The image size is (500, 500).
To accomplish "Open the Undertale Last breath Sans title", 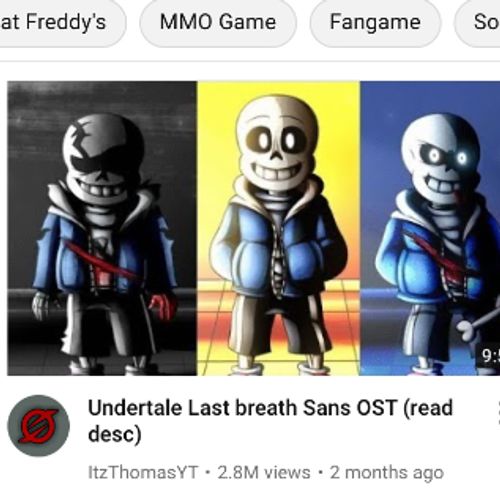I will (270, 408).
